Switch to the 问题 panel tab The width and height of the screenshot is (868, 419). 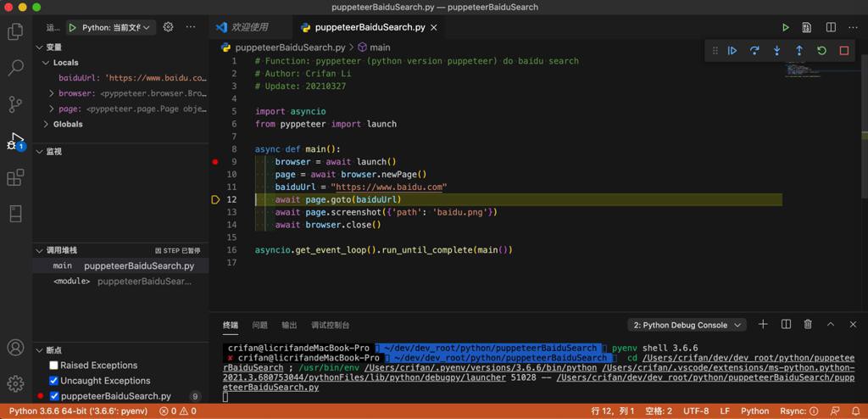259,326
